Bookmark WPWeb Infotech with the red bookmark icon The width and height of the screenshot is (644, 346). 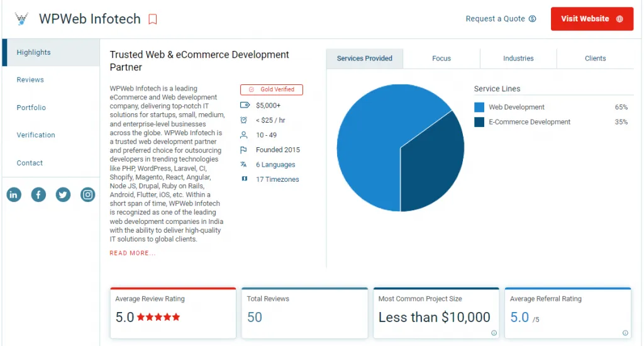(153, 20)
